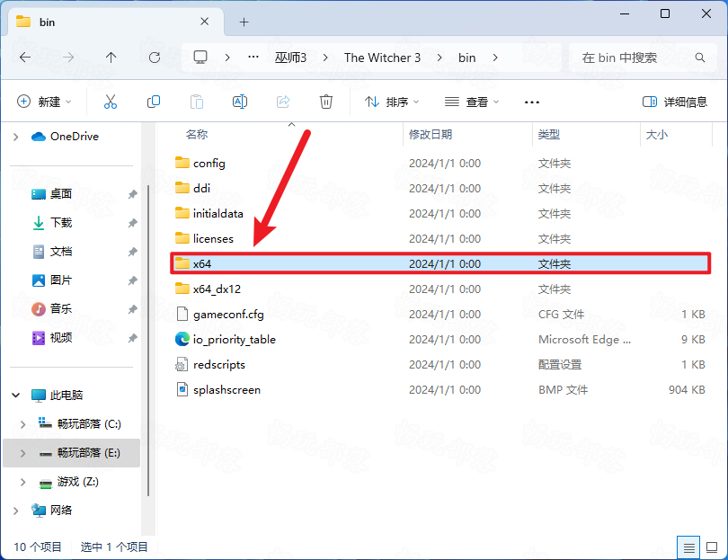Viewport: 728px width, 560px height.
Task: Click the splashscreen BMP file icon
Action: click(182, 389)
